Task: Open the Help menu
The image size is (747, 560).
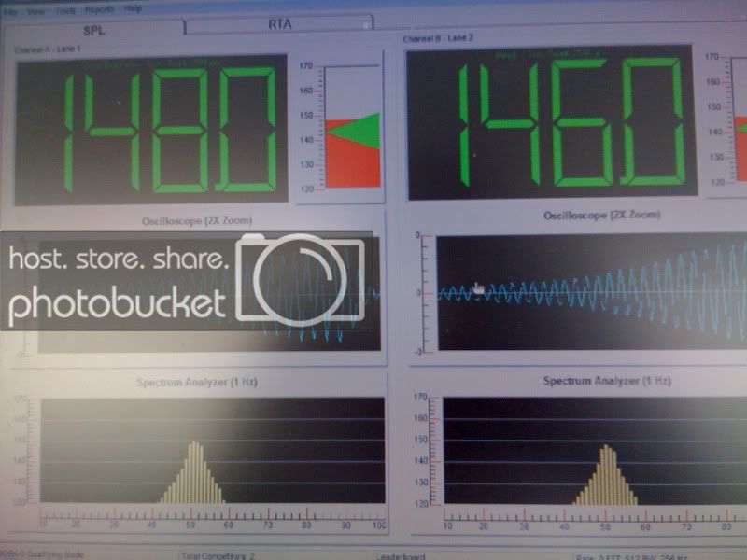Action: tap(133, 9)
